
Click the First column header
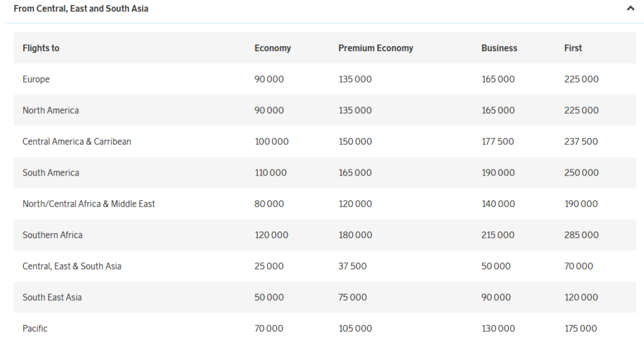pos(573,48)
